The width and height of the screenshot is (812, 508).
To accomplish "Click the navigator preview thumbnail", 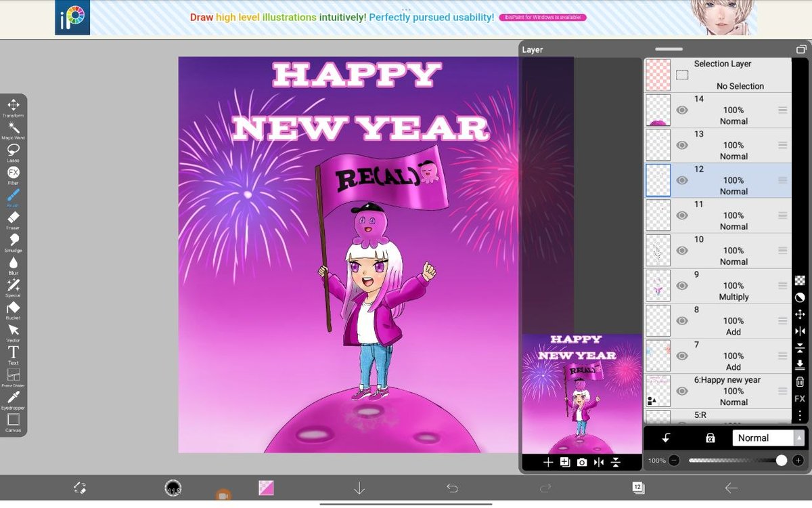I will pyautogui.click(x=582, y=394).
